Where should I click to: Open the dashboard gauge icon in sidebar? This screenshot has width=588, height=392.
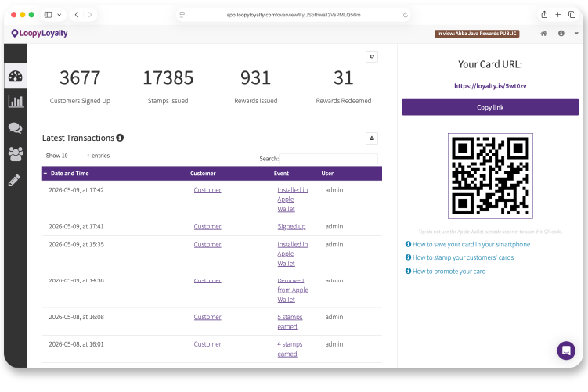pyautogui.click(x=16, y=76)
